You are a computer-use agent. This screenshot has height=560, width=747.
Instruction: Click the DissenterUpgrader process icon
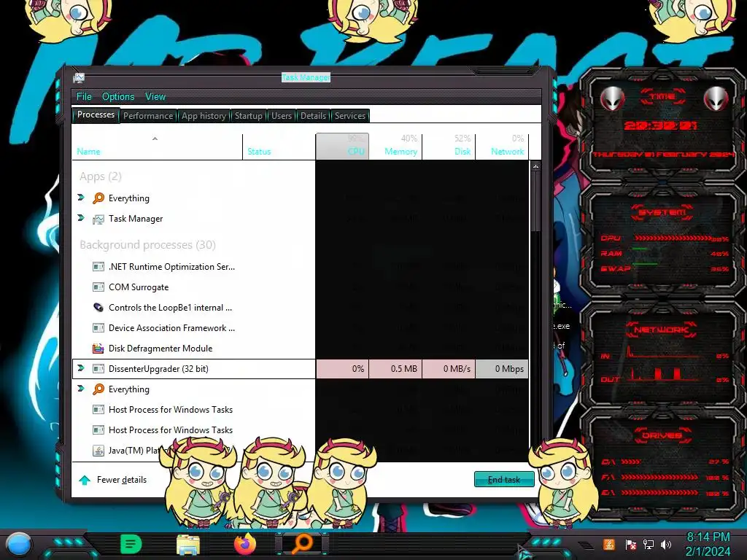[x=98, y=368]
